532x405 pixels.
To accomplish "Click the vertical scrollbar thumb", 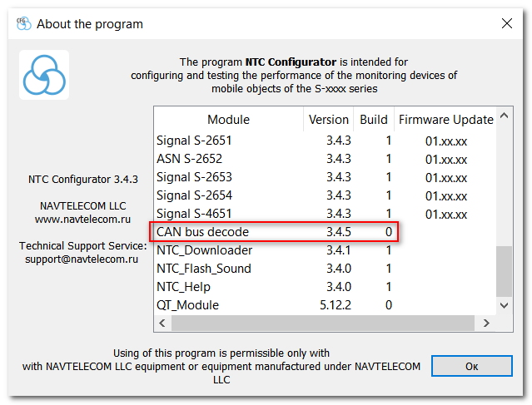I will [505, 270].
